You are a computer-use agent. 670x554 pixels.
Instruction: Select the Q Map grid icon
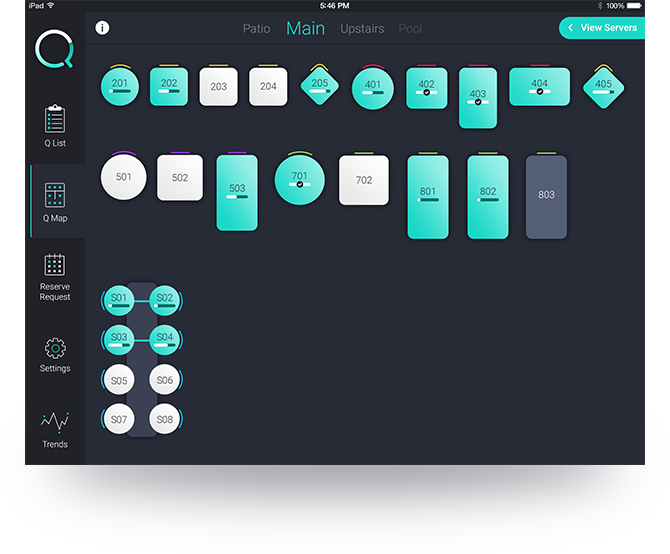click(x=55, y=194)
